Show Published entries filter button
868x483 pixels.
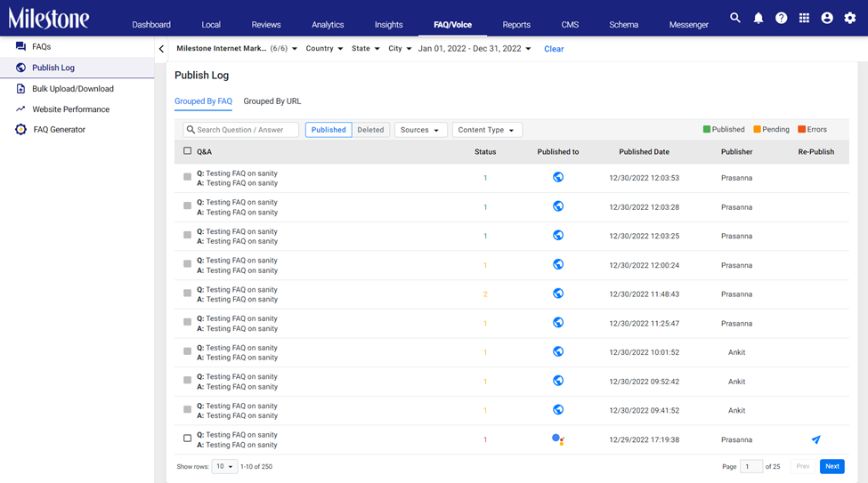tap(329, 130)
